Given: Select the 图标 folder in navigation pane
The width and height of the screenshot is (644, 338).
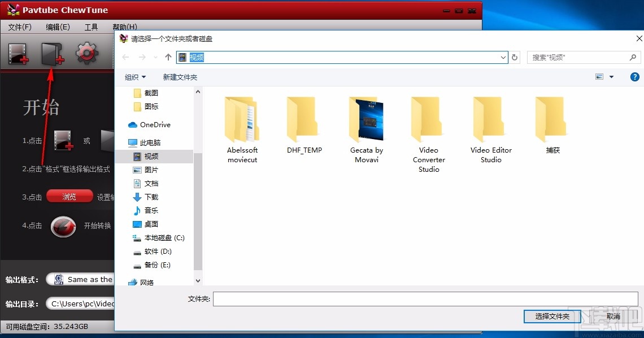Looking at the screenshot, I should [x=147, y=106].
